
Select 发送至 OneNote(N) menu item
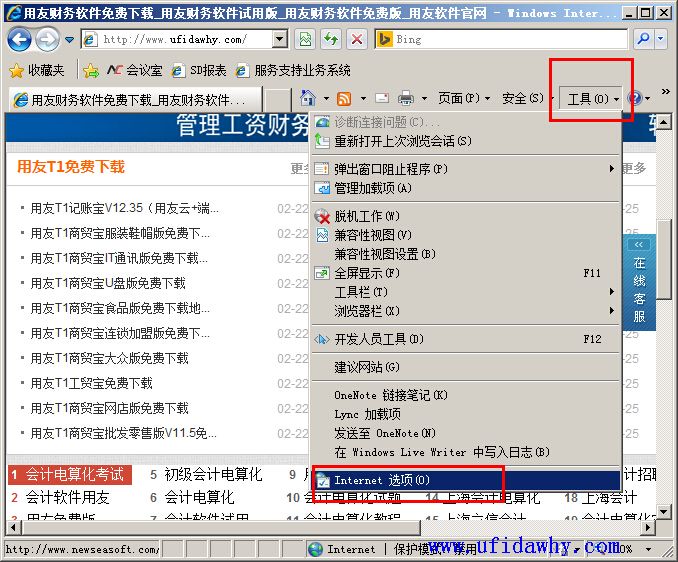click(465, 433)
